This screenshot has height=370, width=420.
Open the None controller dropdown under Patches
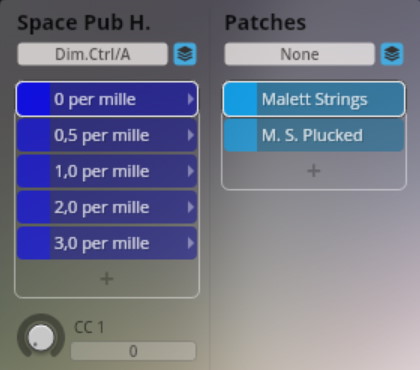299,54
